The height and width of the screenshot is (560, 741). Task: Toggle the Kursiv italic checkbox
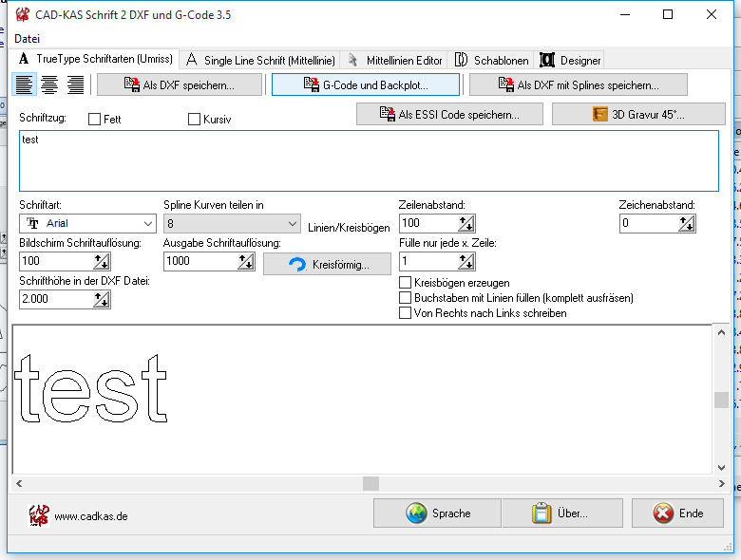pyautogui.click(x=195, y=120)
